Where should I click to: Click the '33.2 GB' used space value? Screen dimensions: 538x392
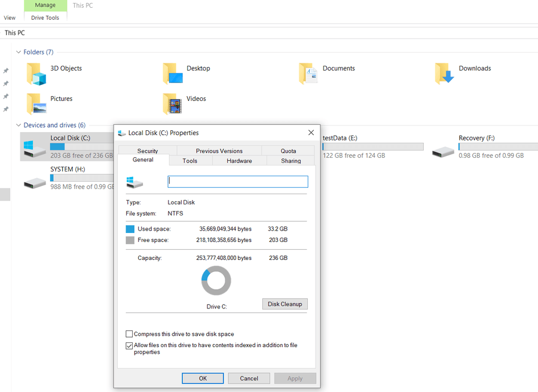[277, 229]
